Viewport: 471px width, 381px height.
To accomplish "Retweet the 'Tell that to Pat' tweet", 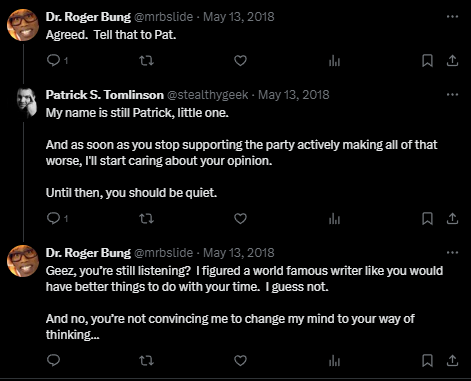I will (146, 61).
